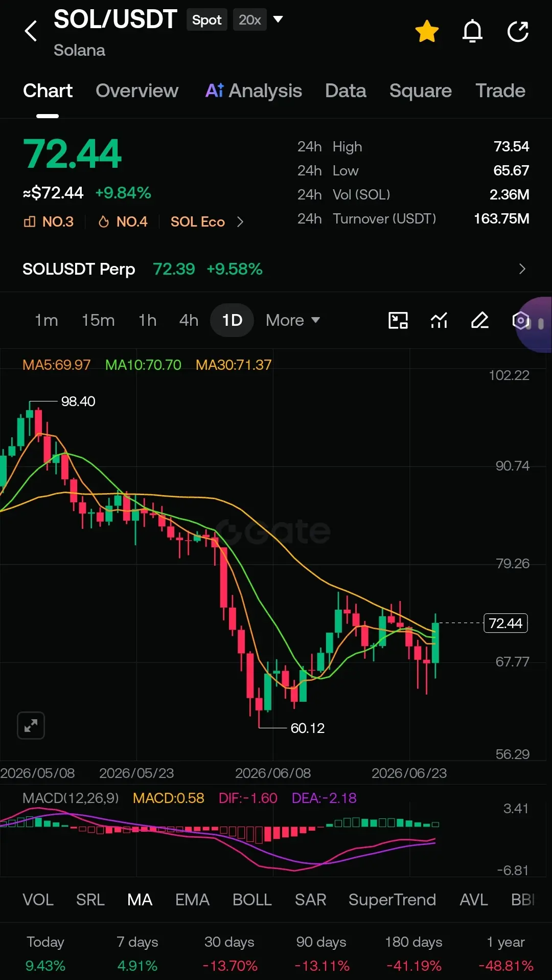Tap the 24h Turnover 163.75M value
The width and height of the screenshot is (552, 980).
(501, 219)
